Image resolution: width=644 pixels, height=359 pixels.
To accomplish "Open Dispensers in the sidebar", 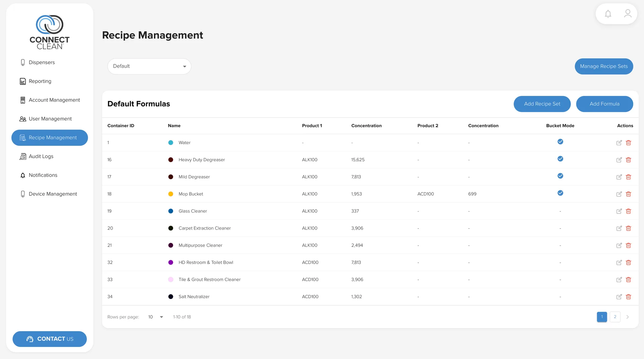I will pos(50,62).
